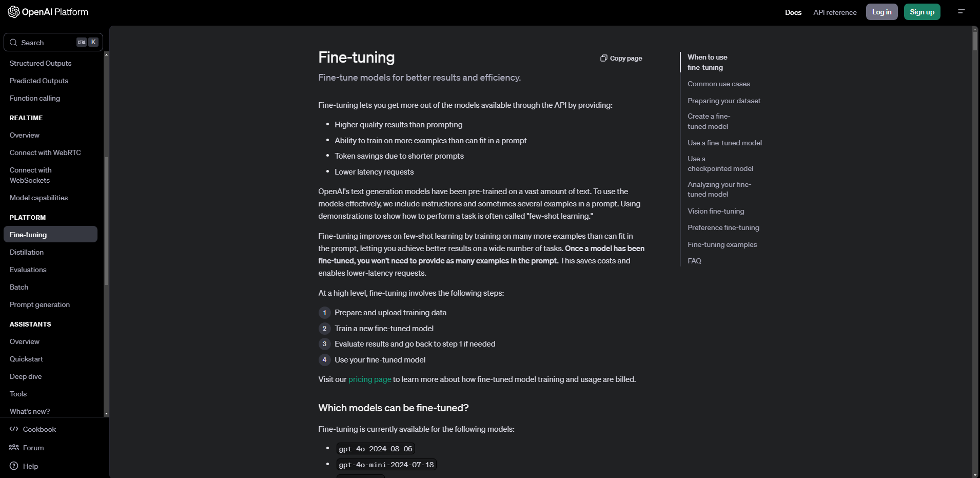This screenshot has height=478, width=980.
Task: Click the OpenAI Platform logo icon
Action: [x=14, y=12]
